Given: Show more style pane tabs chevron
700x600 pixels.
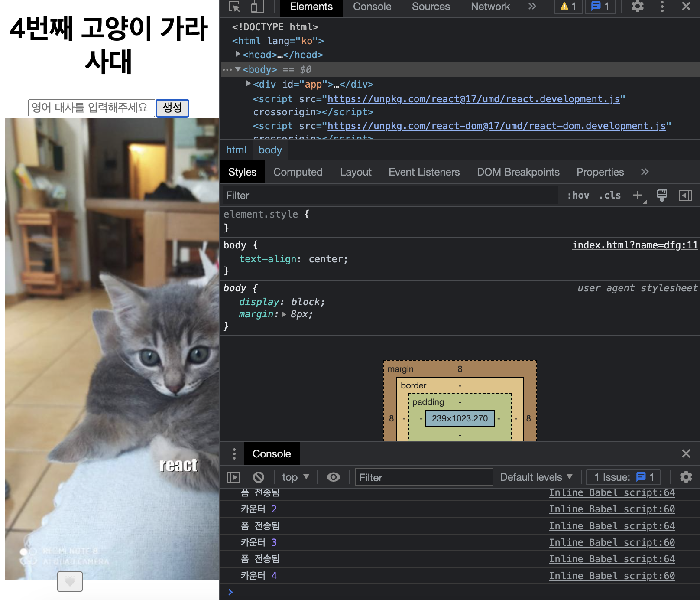Looking at the screenshot, I should (645, 172).
